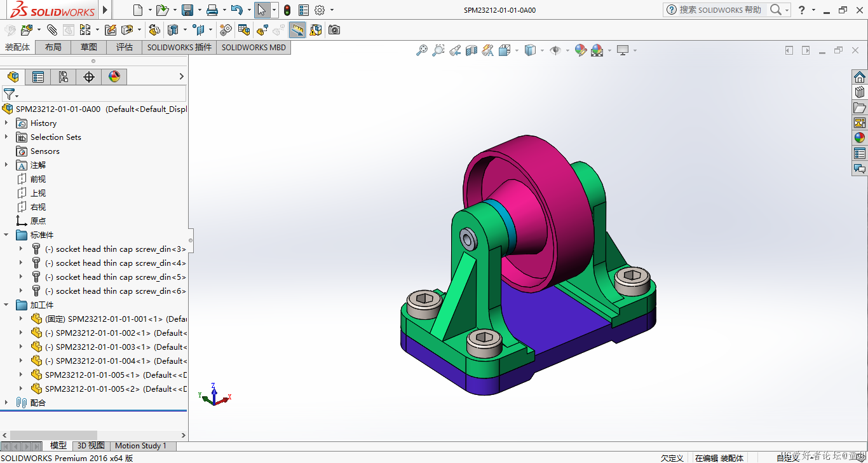Save the assembly with the floppy icon
The image size is (868, 463).
point(187,10)
